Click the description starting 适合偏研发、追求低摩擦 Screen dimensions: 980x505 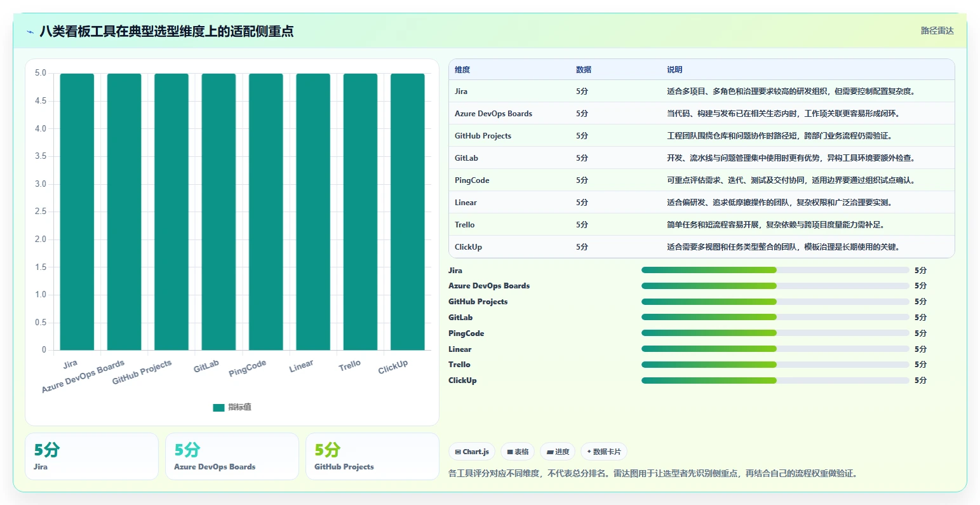tap(780, 203)
